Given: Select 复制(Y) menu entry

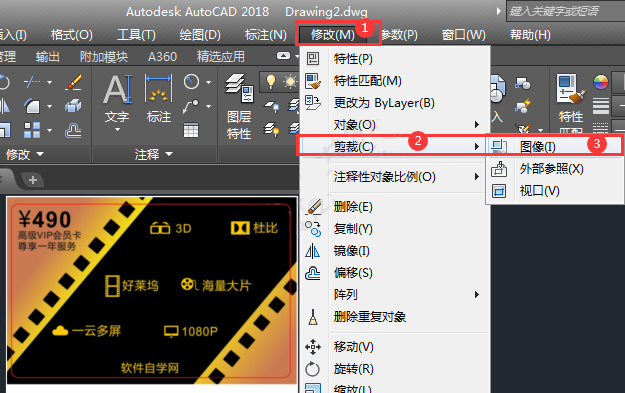Looking at the screenshot, I should (395, 229).
